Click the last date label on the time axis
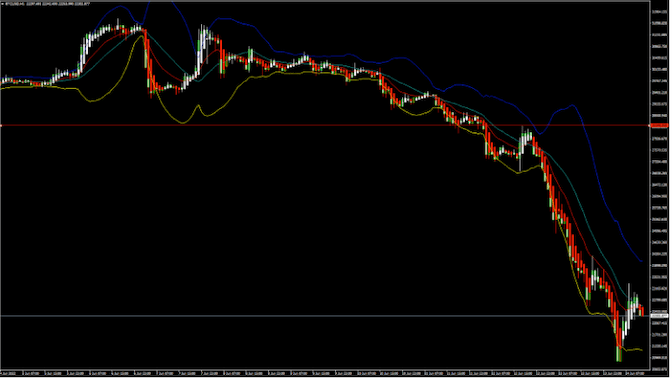Viewport: 672px width, 380px height. pos(634,374)
